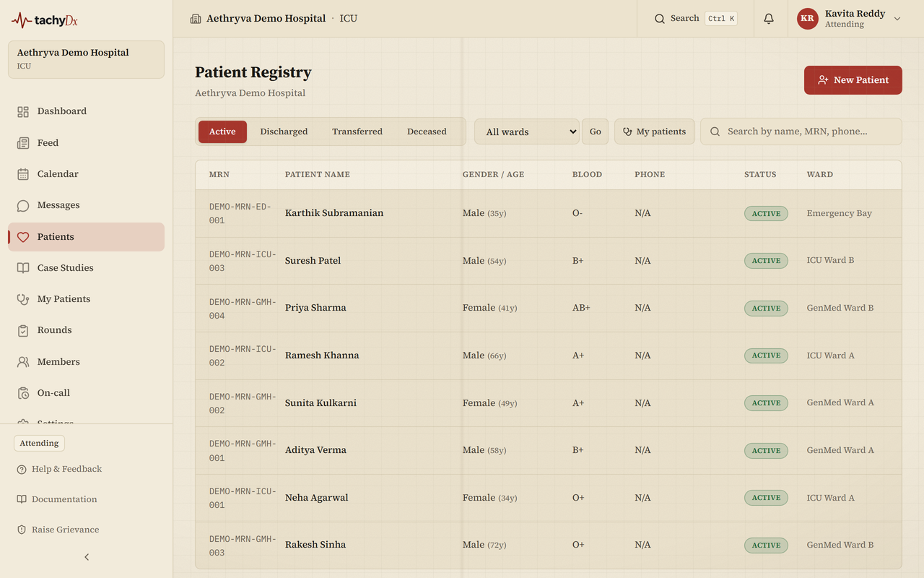
Task: Open patient Neha Agarwal
Action: point(316,498)
